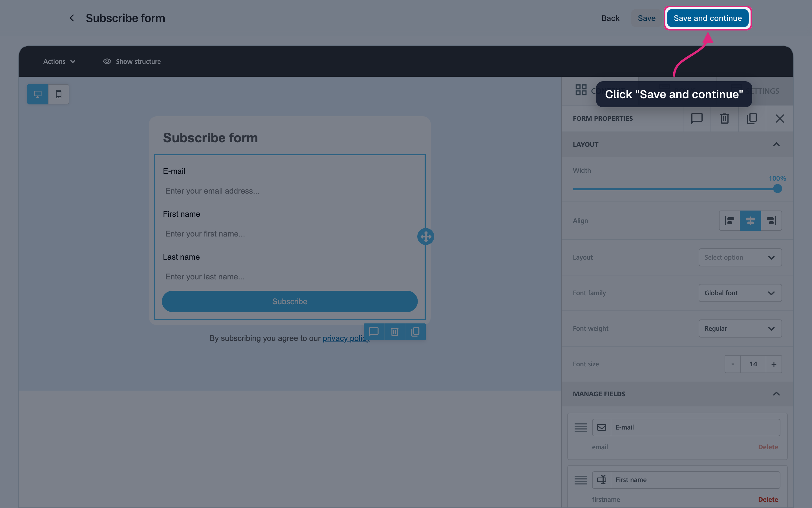This screenshot has height=508, width=812.
Task: Click the email address input in preview
Action: pos(290,191)
